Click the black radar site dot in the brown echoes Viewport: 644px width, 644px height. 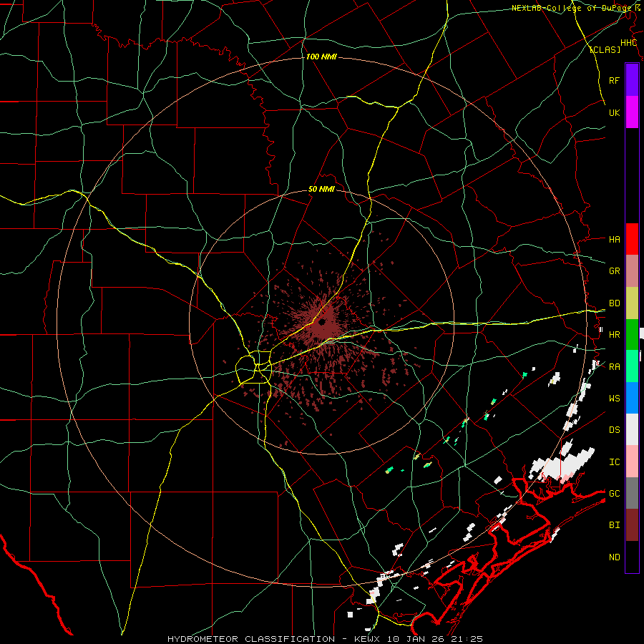(321, 321)
